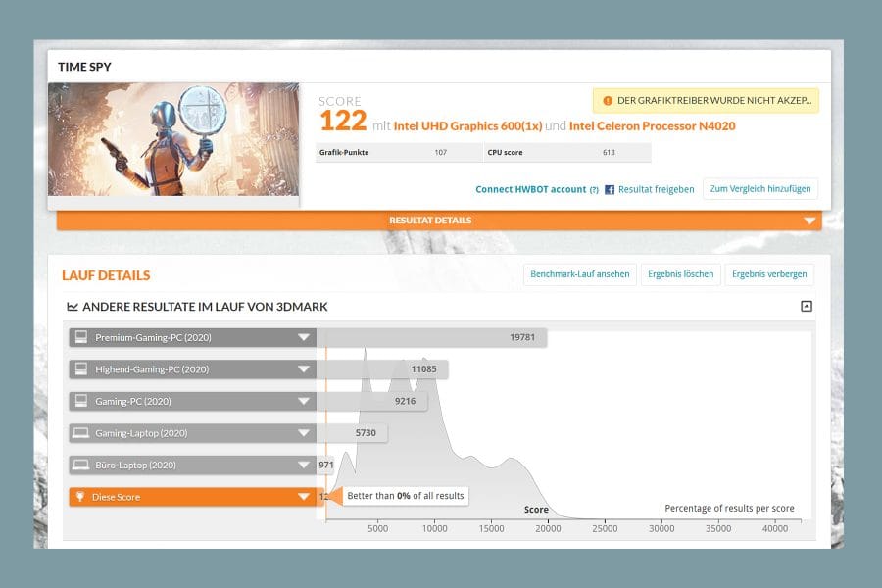Click Zum Vergleich hinzufügen button

pos(760,189)
